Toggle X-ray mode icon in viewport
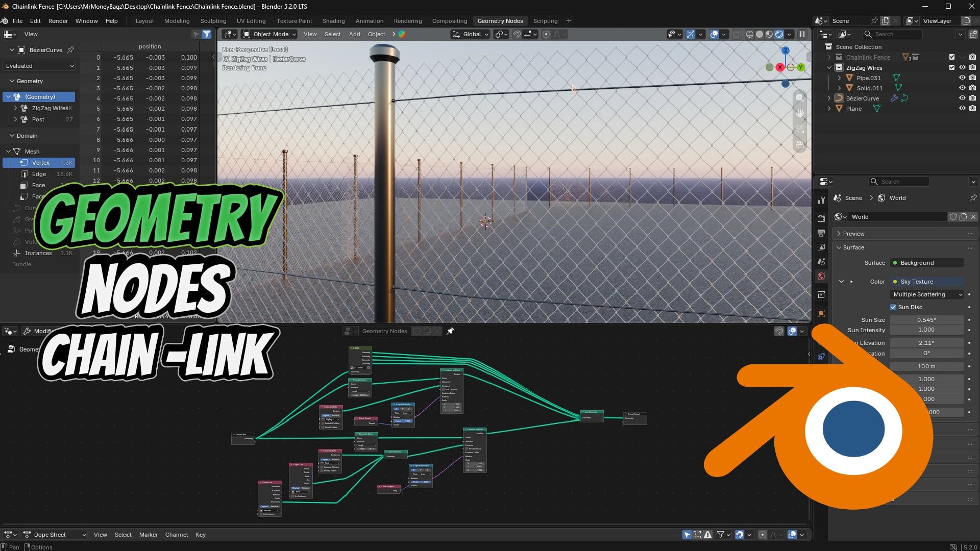 (737, 34)
